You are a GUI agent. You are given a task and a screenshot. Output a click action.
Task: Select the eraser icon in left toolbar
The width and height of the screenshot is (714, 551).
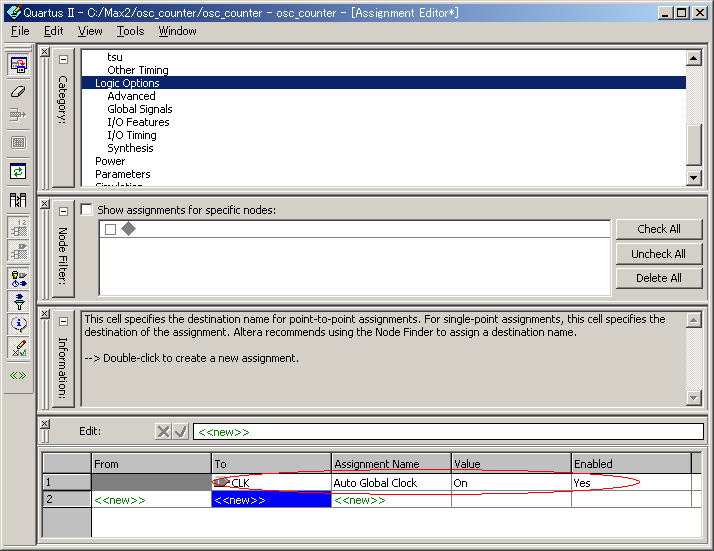18,92
